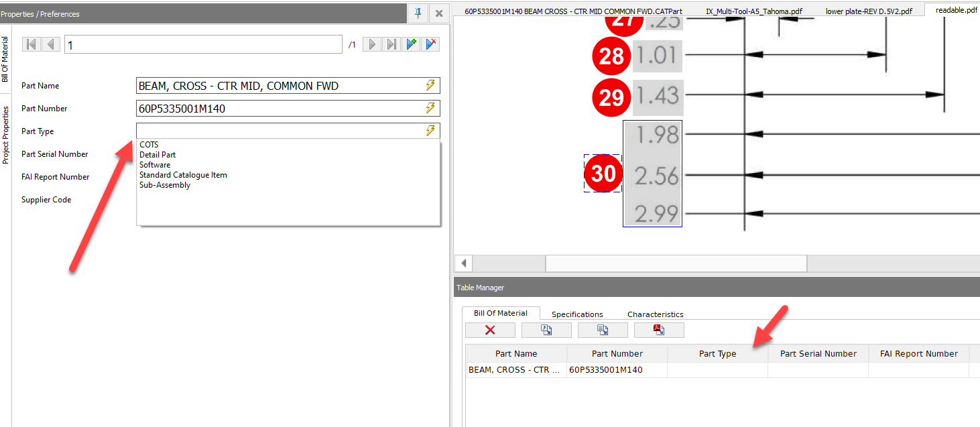Pin the Properties / Preferences panel

click(x=418, y=13)
